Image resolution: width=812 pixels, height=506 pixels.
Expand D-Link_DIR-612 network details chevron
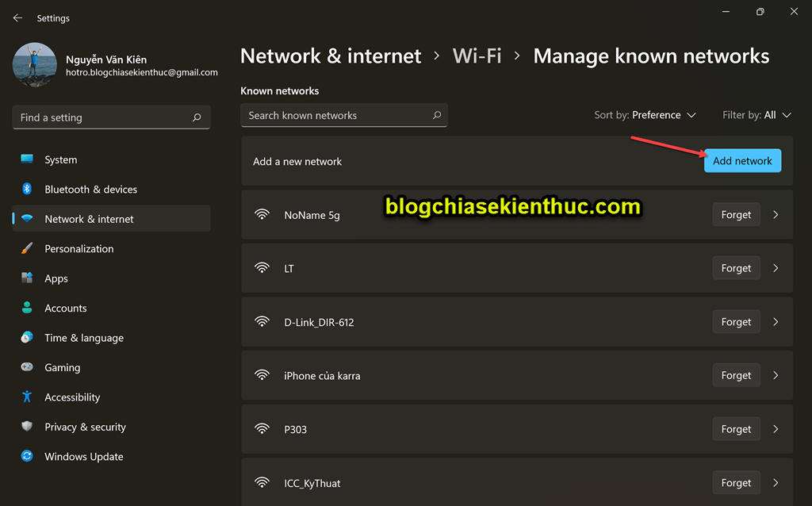pyautogui.click(x=776, y=322)
